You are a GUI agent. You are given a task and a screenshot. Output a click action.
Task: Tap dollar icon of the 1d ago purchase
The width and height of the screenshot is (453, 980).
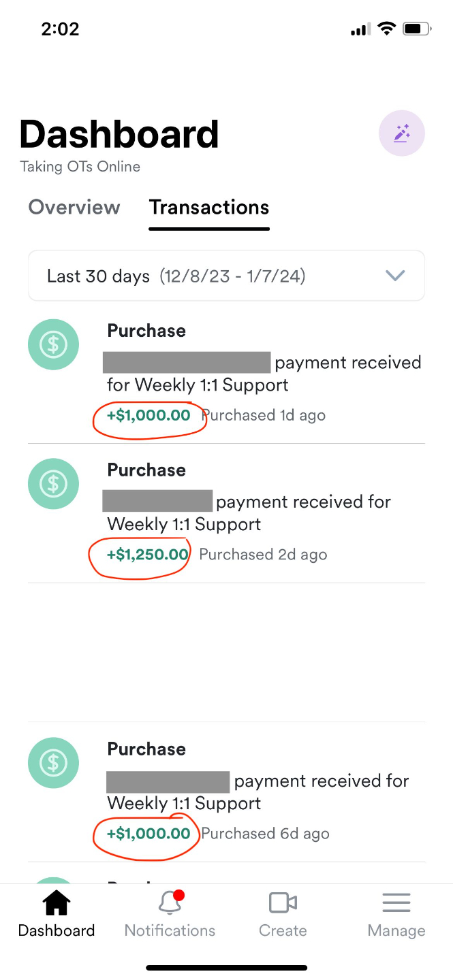tap(53, 344)
